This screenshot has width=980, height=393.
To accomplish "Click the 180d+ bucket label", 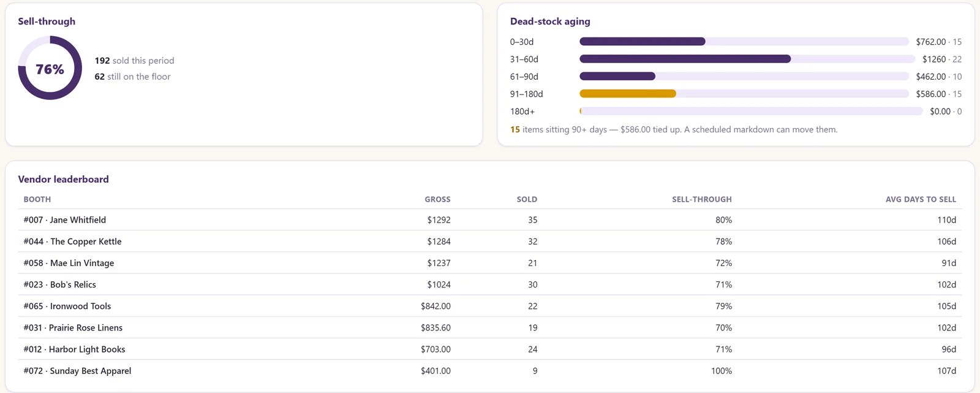I will 522,111.
